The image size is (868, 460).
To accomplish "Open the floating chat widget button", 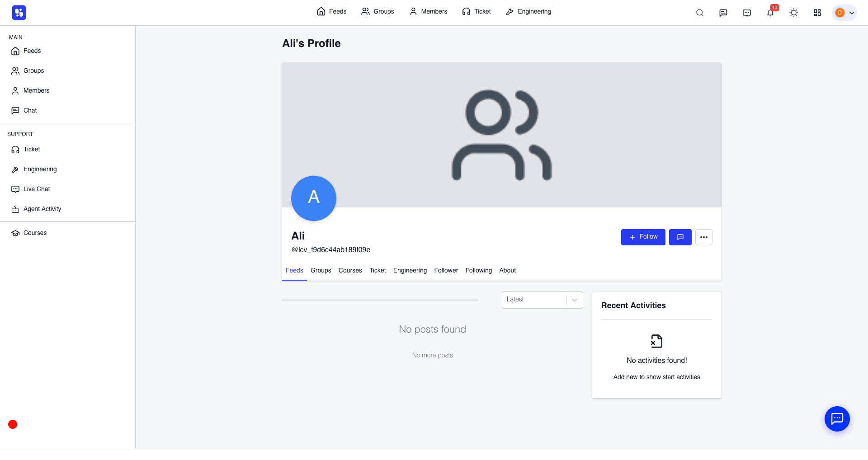I will pos(837,418).
